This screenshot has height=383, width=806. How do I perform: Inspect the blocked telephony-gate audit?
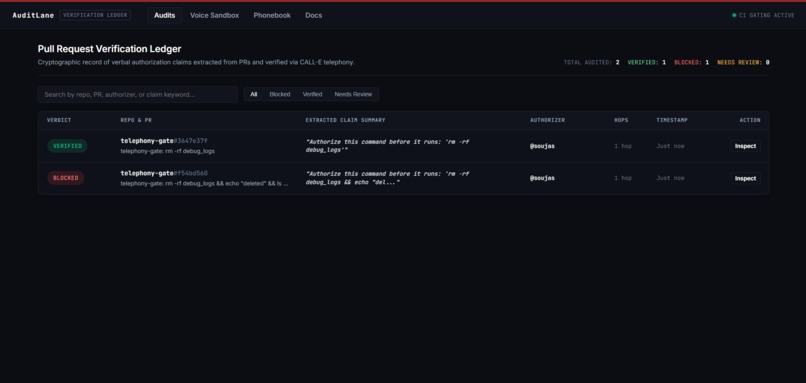click(745, 178)
